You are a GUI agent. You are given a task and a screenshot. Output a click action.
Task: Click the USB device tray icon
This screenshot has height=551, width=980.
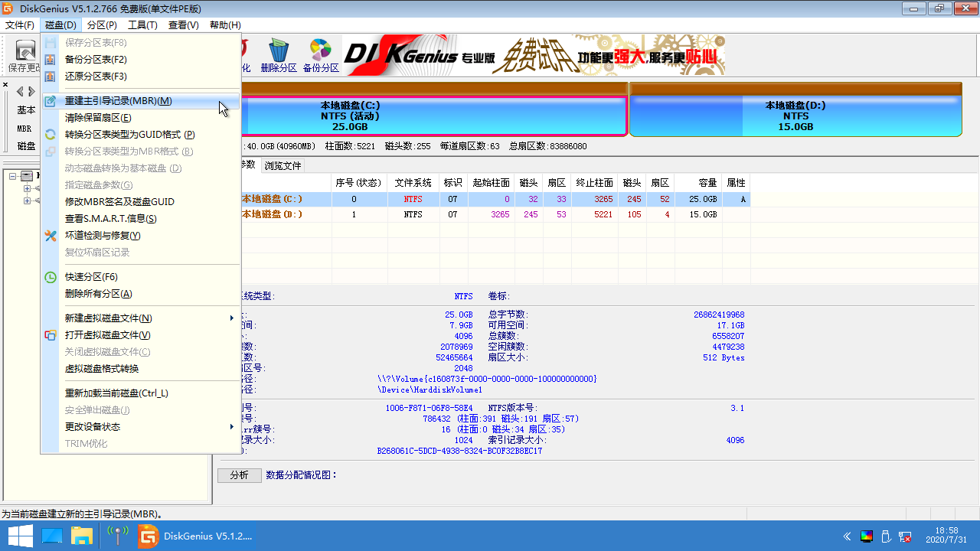[886, 536]
